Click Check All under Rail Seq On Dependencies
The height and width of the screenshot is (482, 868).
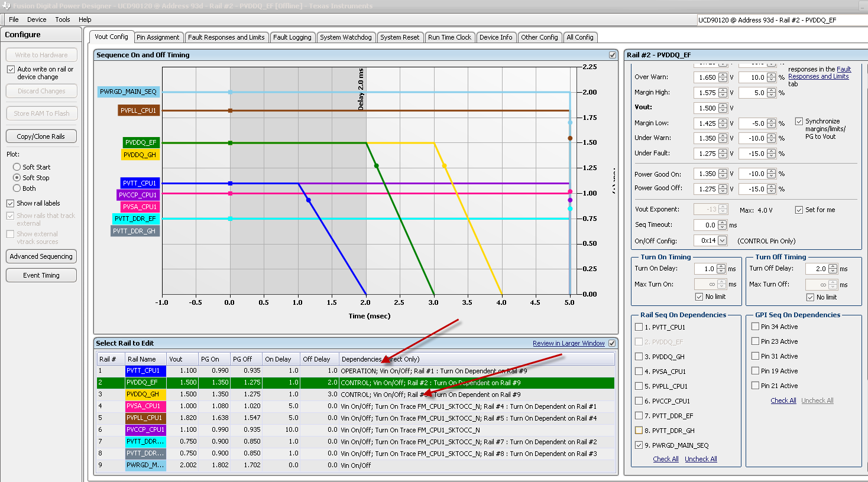[x=666, y=459]
